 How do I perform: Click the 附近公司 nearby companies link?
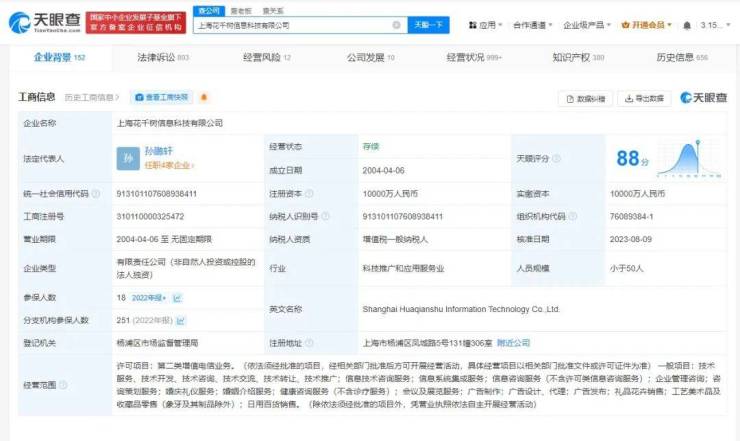(514, 342)
